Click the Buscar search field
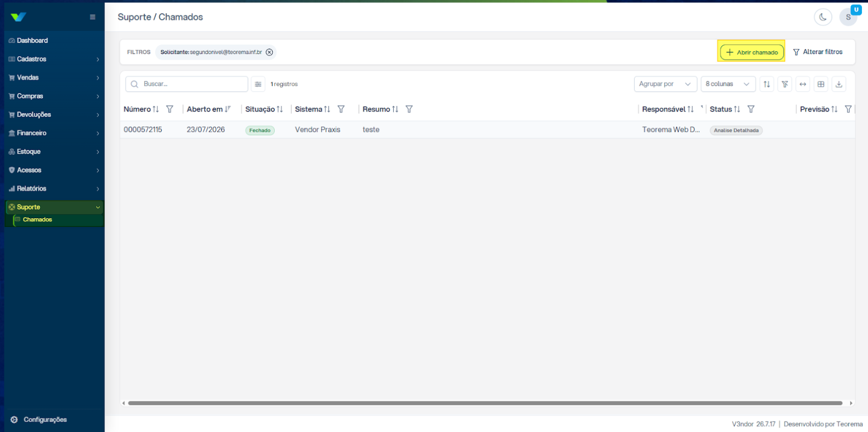 click(x=187, y=84)
